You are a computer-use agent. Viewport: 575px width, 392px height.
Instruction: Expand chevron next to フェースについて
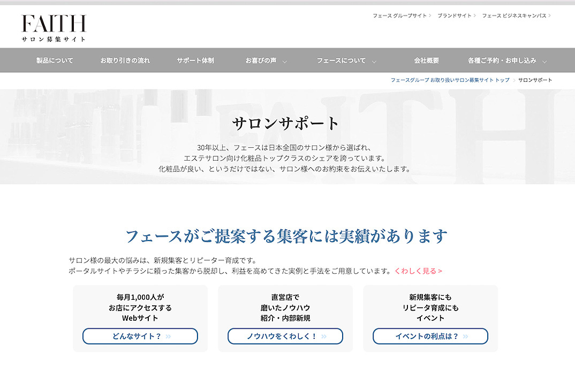pyautogui.click(x=374, y=62)
